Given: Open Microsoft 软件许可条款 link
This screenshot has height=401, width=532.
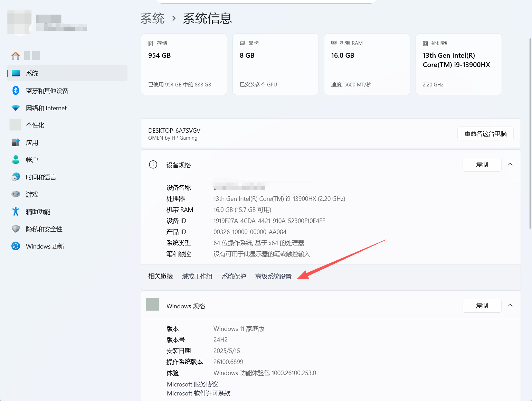Looking at the screenshot, I should click(x=199, y=393).
